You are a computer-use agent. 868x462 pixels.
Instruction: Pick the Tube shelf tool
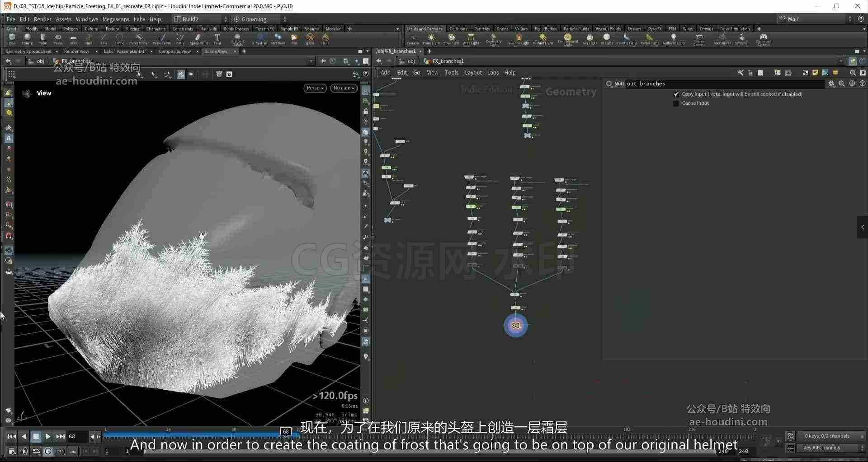click(42, 39)
